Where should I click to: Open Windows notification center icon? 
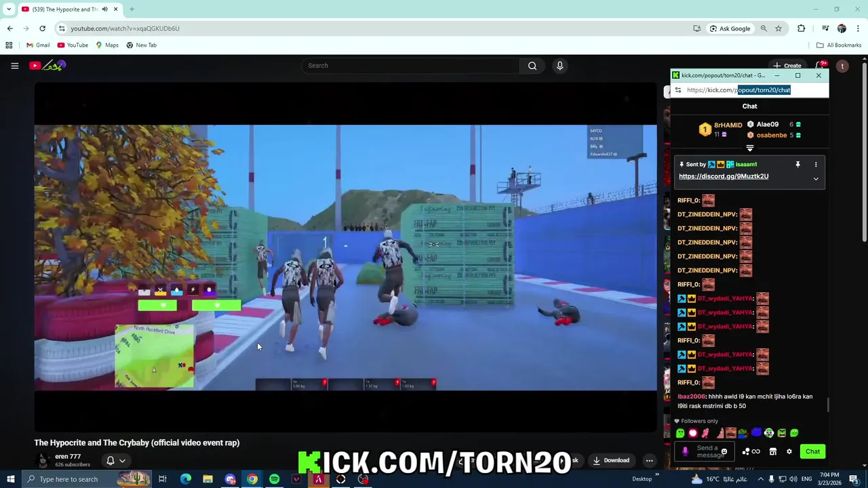tap(854, 479)
